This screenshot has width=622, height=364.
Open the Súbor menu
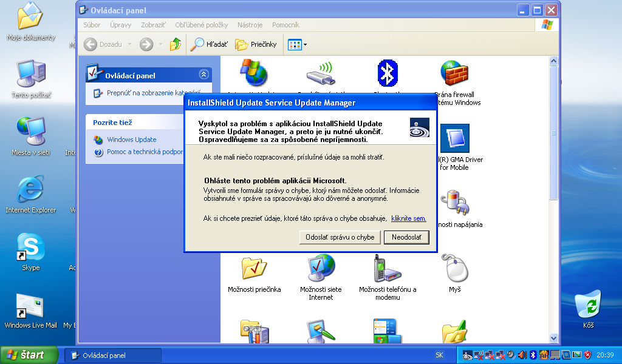pos(92,25)
